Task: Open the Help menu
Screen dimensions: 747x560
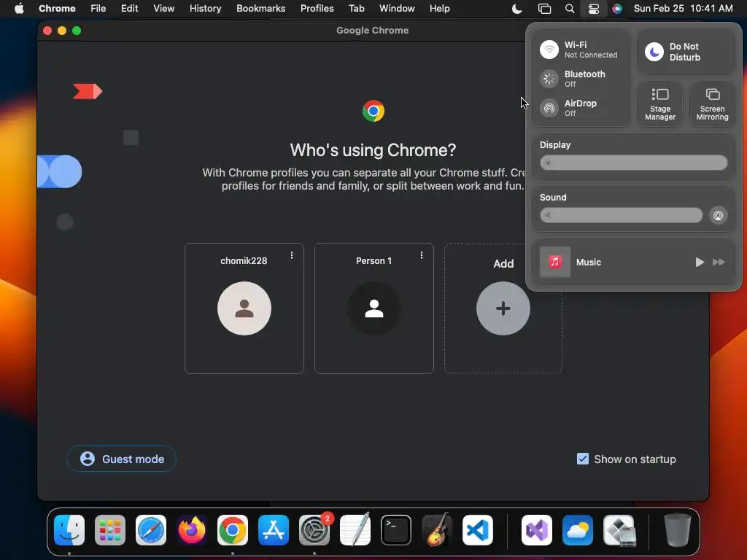Action: (x=439, y=8)
